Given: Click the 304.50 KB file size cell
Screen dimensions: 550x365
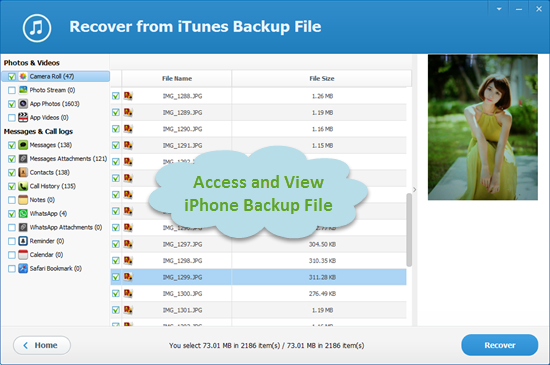Looking at the screenshot, I should (x=322, y=244).
